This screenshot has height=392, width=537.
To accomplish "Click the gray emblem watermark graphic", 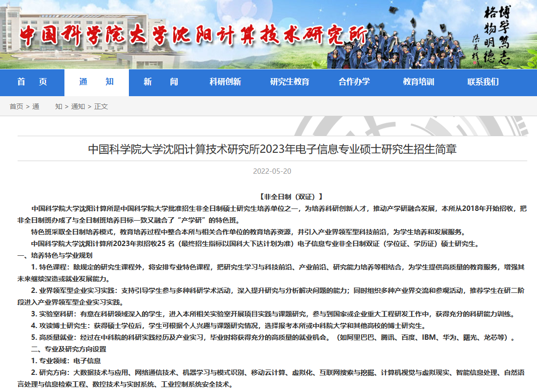I will click(x=411, y=126).
